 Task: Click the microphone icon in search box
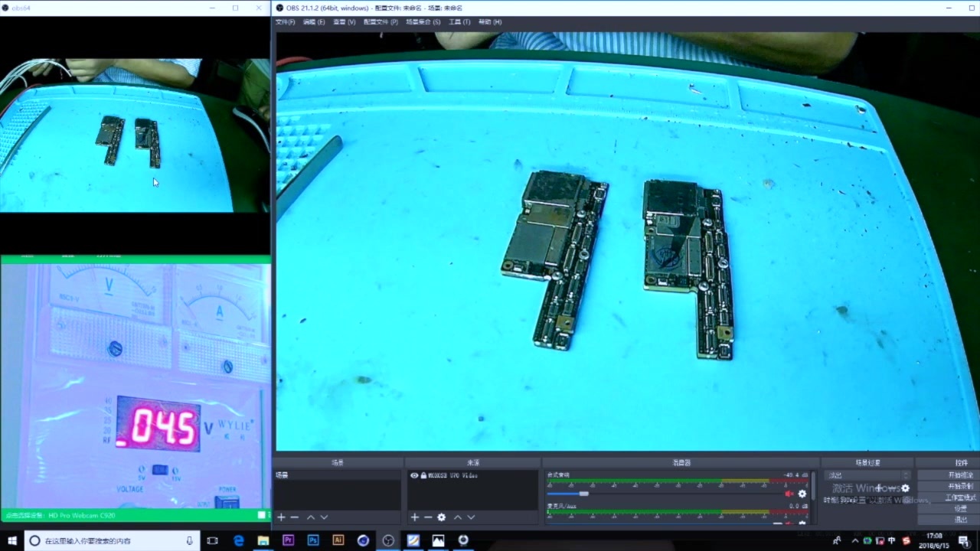click(190, 540)
